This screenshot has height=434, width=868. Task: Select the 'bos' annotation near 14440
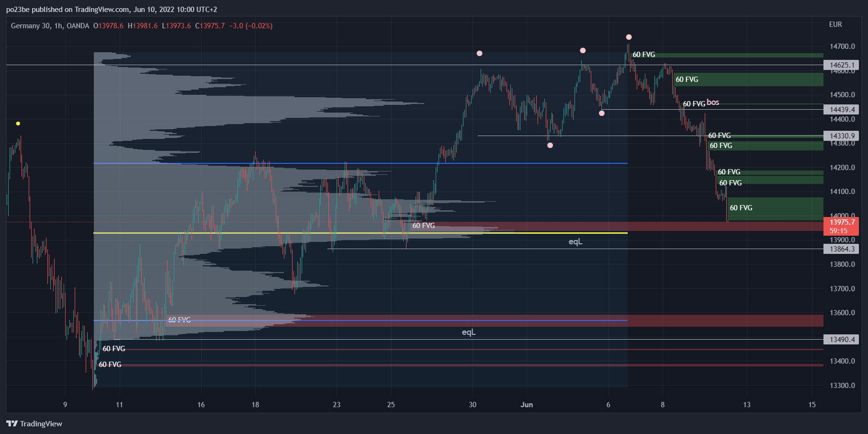click(713, 102)
